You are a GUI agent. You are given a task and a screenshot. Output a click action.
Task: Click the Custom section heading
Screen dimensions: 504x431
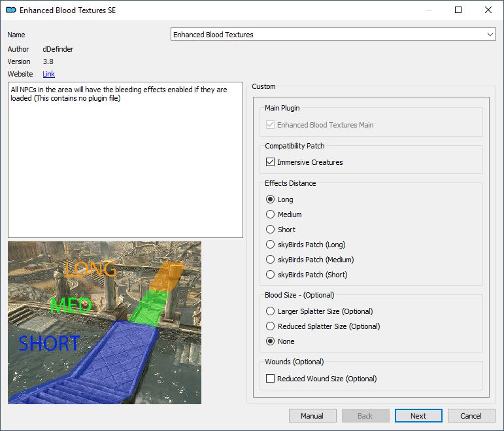(263, 86)
